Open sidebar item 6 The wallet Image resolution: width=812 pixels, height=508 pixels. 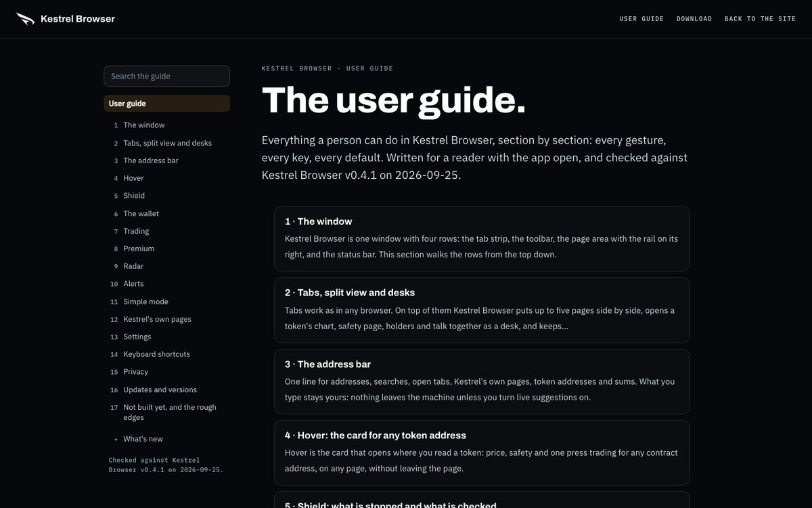[x=166, y=213]
